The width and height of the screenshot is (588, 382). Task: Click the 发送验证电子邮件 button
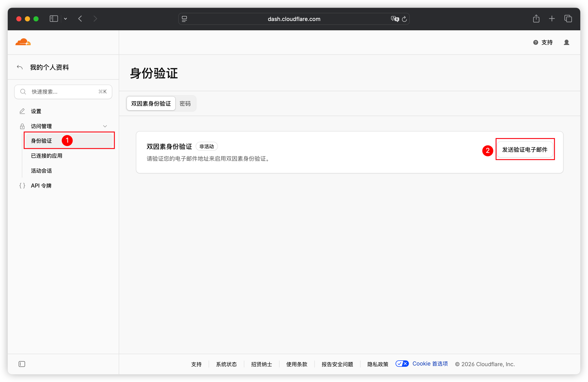point(525,149)
